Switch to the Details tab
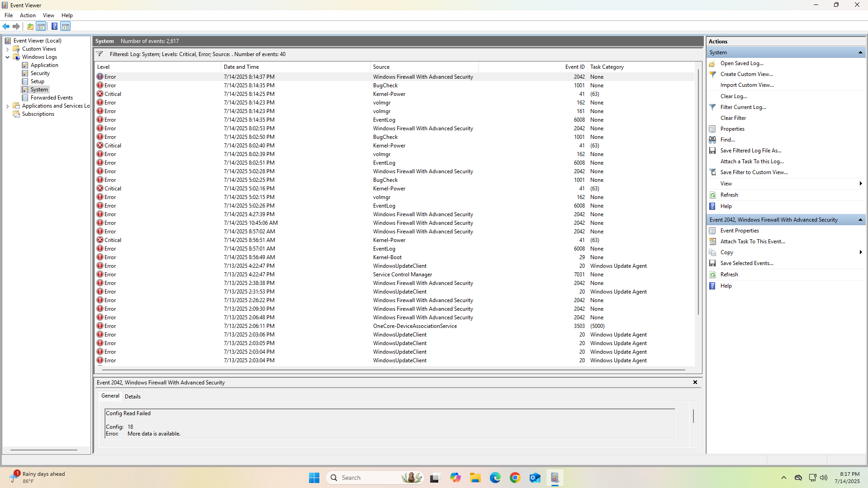The width and height of the screenshot is (868, 488). (133, 397)
